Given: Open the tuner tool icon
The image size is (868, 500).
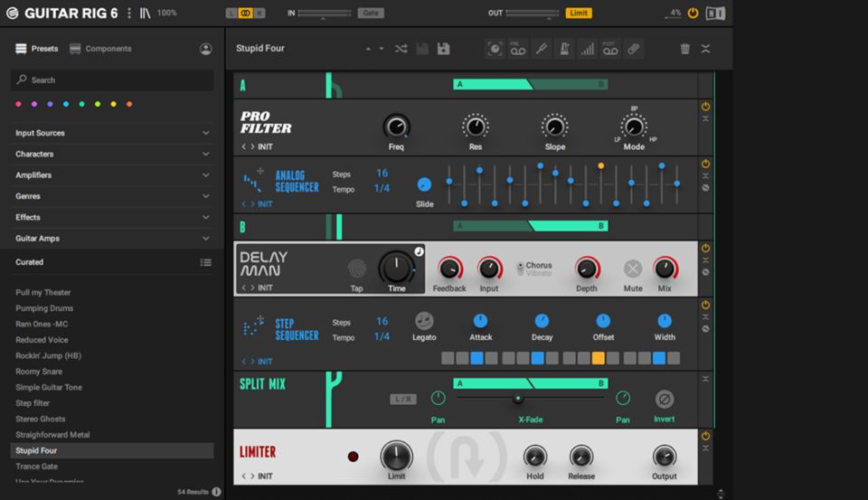Looking at the screenshot, I should [542, 49].
